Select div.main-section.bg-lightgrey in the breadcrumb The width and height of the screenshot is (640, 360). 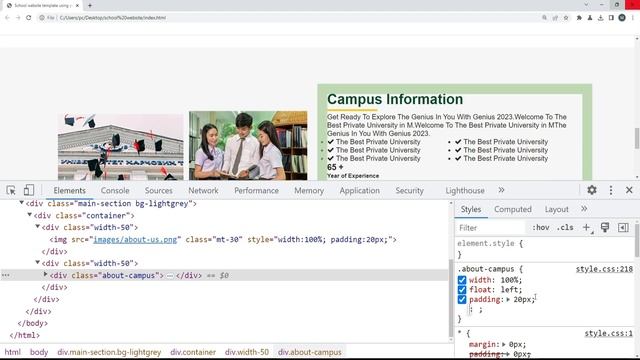tap(109, 352)
